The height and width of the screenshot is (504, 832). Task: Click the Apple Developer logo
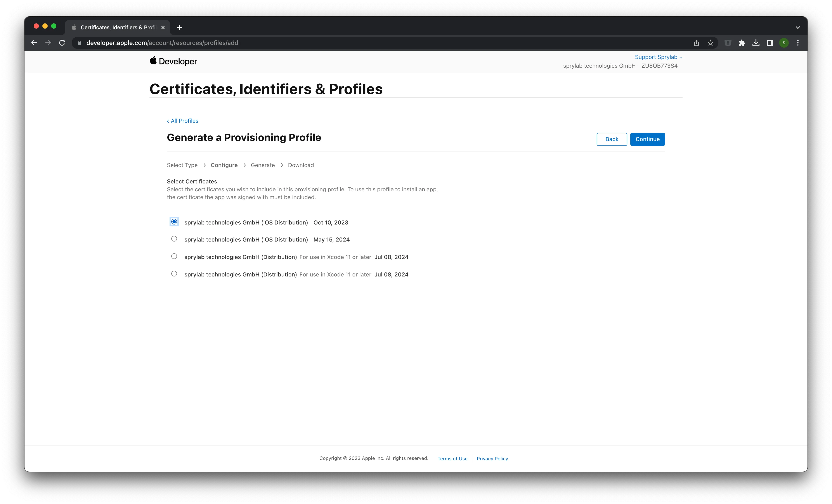tap(173, 61)
